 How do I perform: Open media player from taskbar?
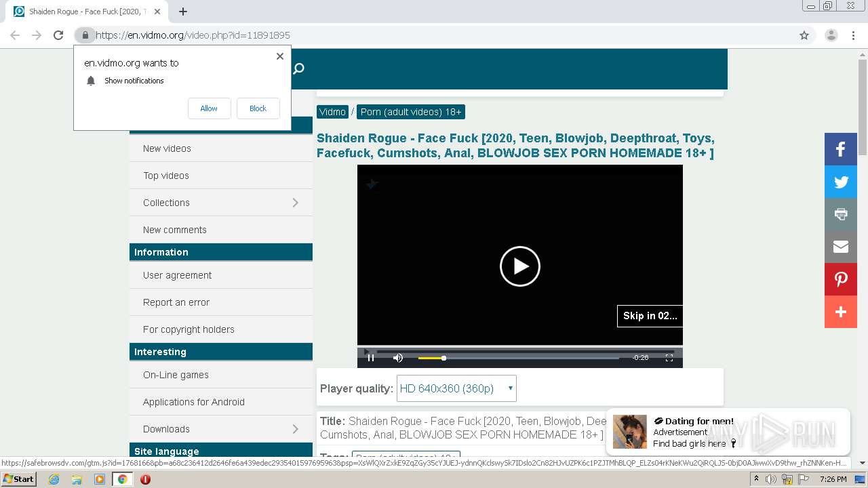[100, 479]
